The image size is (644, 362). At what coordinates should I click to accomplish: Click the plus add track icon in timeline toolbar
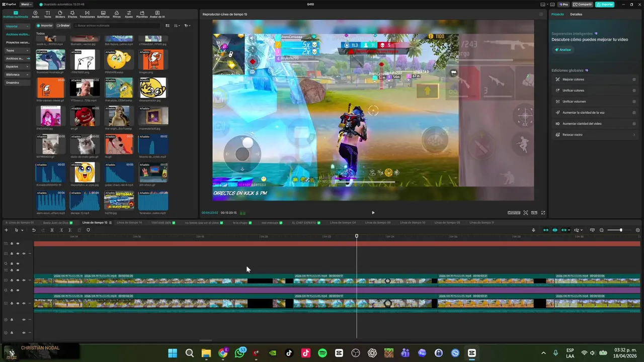click(6, 230)
